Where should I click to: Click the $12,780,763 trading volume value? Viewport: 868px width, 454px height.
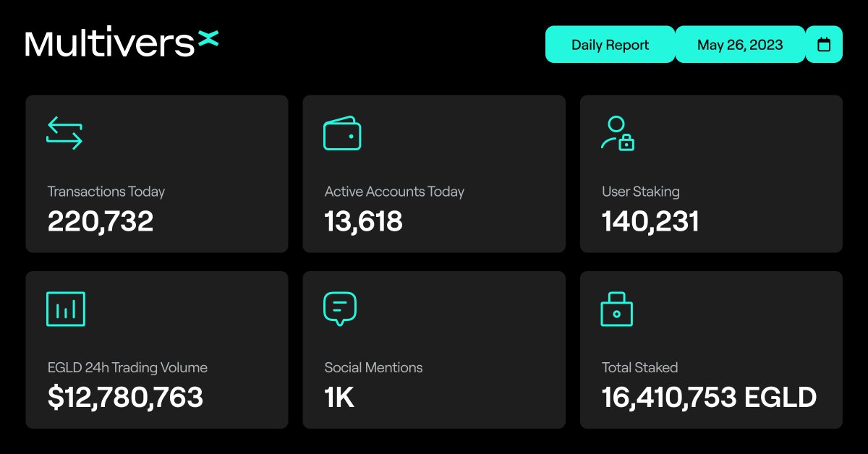pos(125,397)
